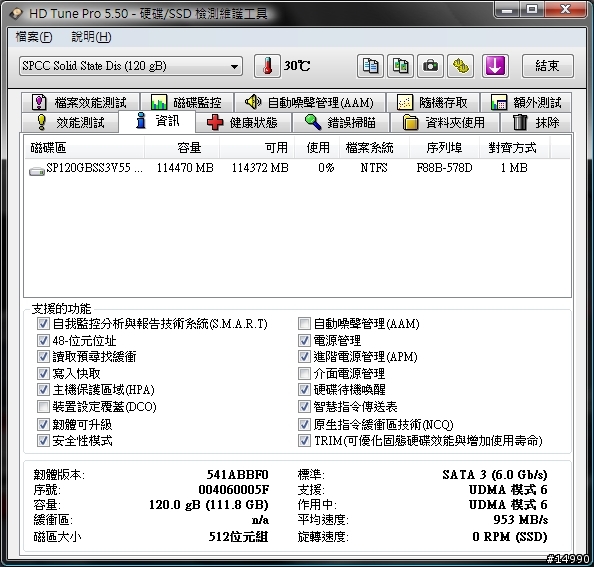Switch to the 自動噪聲管理(AAM) tab
Viewport: 594px width, 567px height.
point(310,102)
